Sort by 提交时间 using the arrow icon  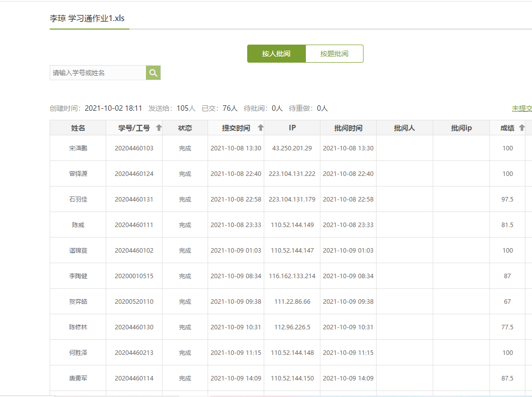pos(260,128)
